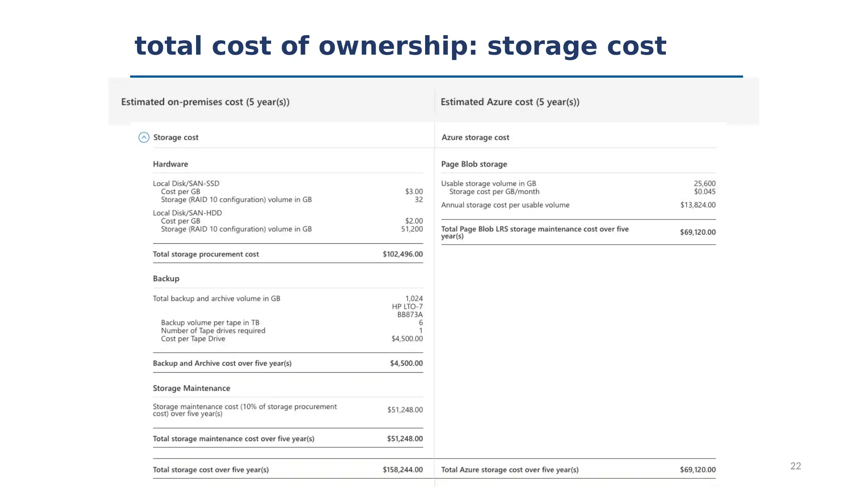Image resolution: width=868 pixels, height=488 pixels.
Task: Click 'Backup volume per tape in TB' label
Action: [x=210, y=323]
